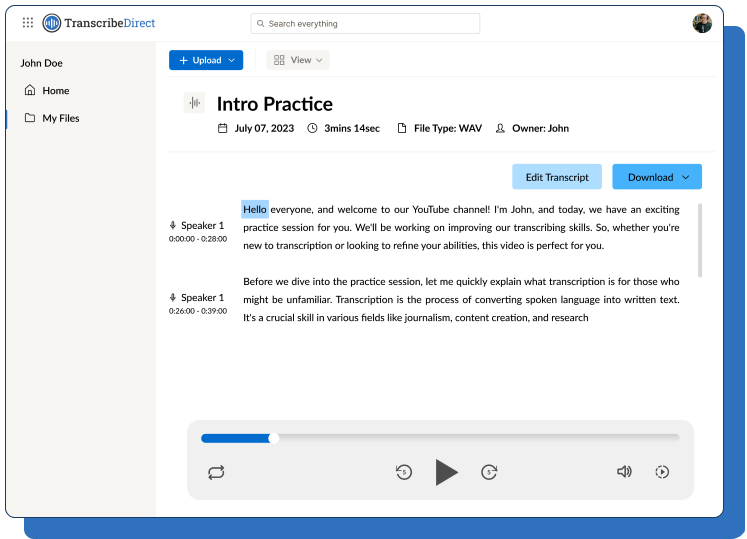Viewport: 747px width, 539px height.
Task: Click the waveform icon beside Intro Practice
Action: pos(194,103)
